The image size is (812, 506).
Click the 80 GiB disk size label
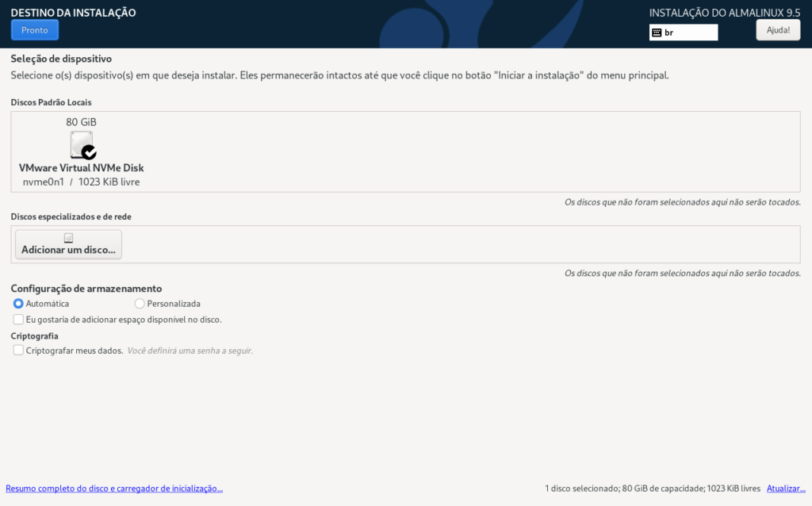(x=82, y=122)
